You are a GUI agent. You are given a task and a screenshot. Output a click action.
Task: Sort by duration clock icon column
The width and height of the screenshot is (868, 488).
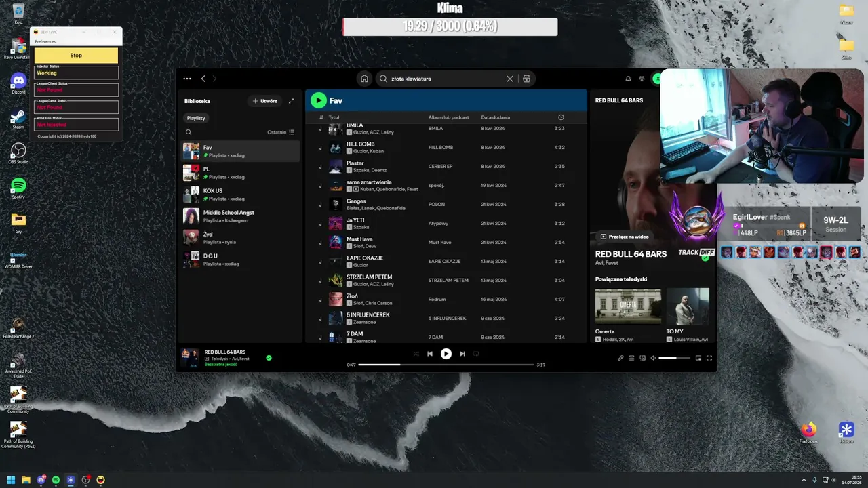pos(561,117)
